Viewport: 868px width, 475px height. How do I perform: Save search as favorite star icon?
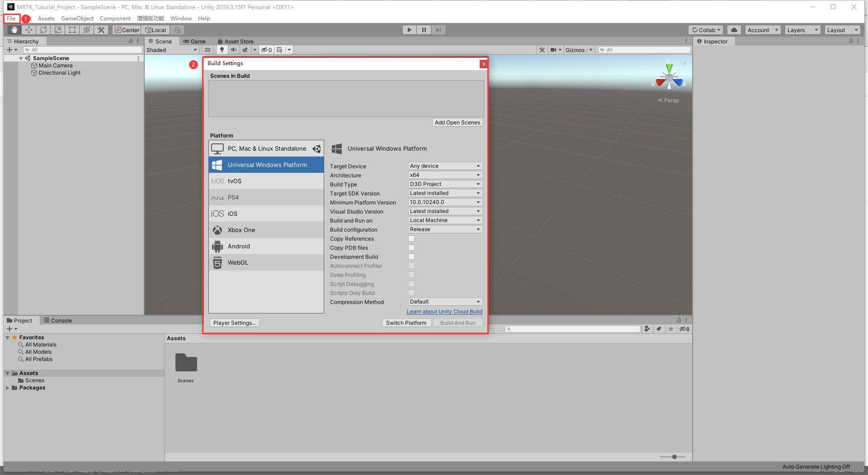(671, 329)
